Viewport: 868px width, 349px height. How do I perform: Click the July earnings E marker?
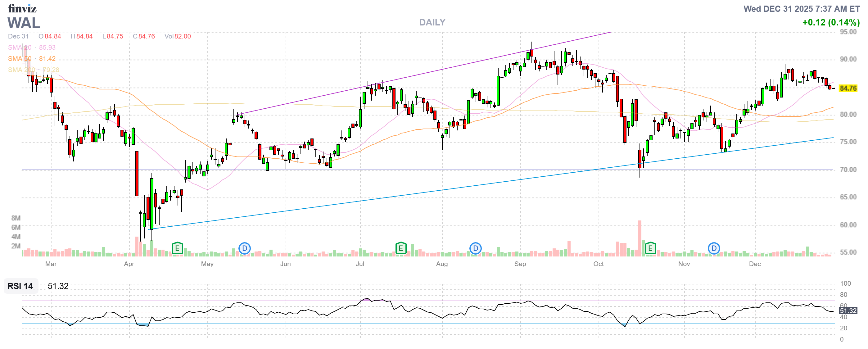401,249
